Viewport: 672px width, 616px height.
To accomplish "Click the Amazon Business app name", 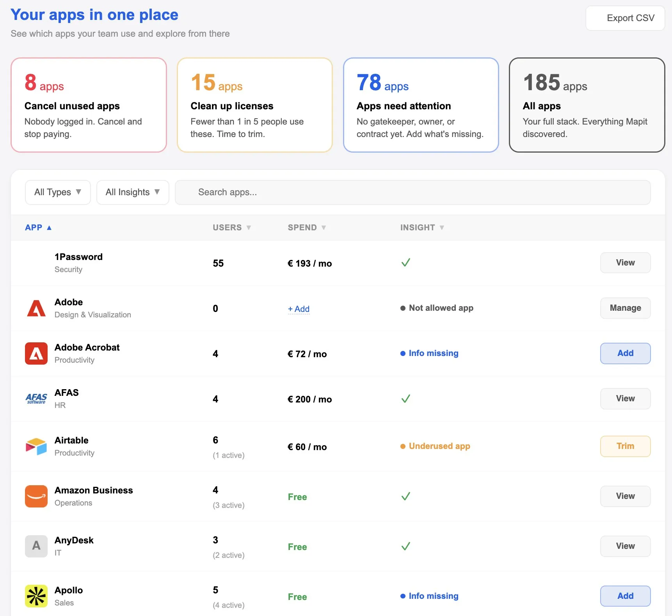I will pos(94,490).
